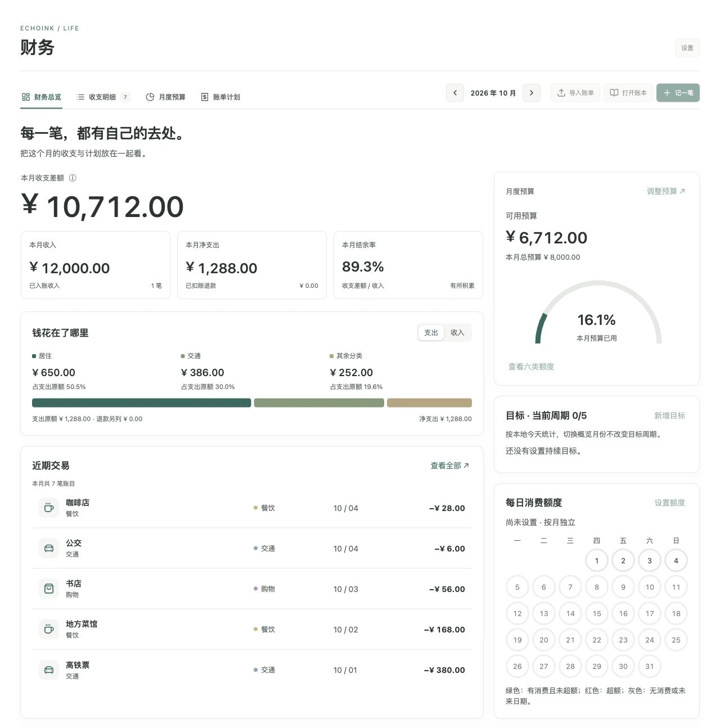Go to previous month with left chevron
This screenshot has width=720, height=728.
[455, 93]
